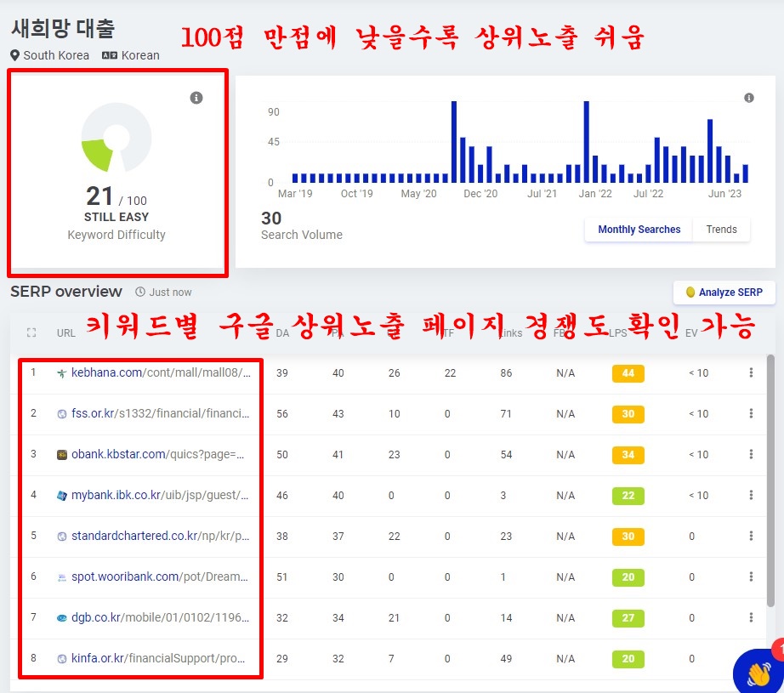Image resolution: width=784 pixels, height=693 pixels.
Task: Open more options for spot.wooribank.com row
Action: pyautogui.click(x=751, y=577)
